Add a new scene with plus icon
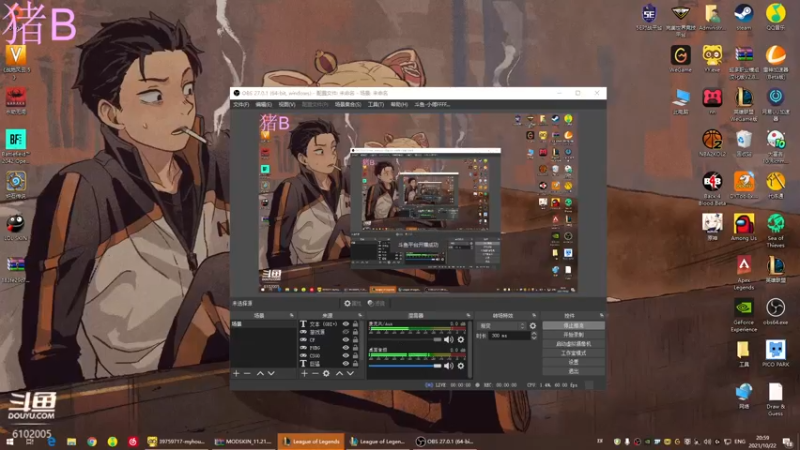 236,373
